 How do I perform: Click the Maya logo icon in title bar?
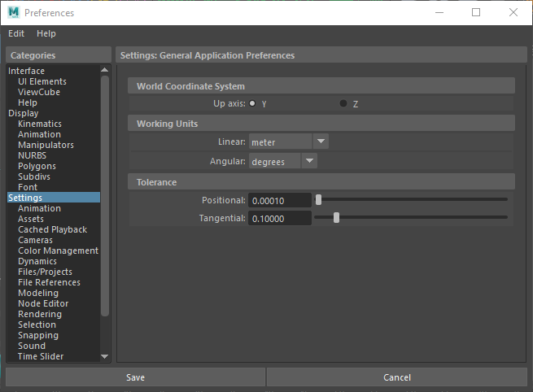click(14, 12)
